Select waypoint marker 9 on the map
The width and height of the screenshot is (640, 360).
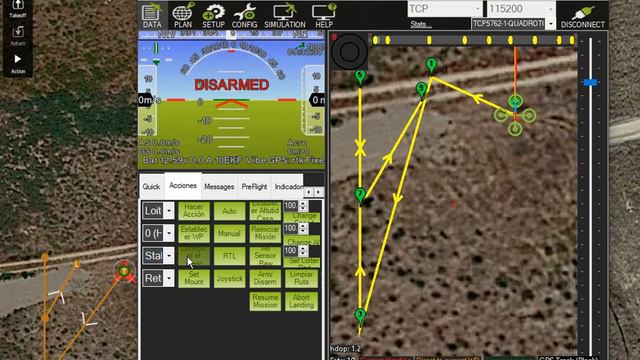coord(421,90)
